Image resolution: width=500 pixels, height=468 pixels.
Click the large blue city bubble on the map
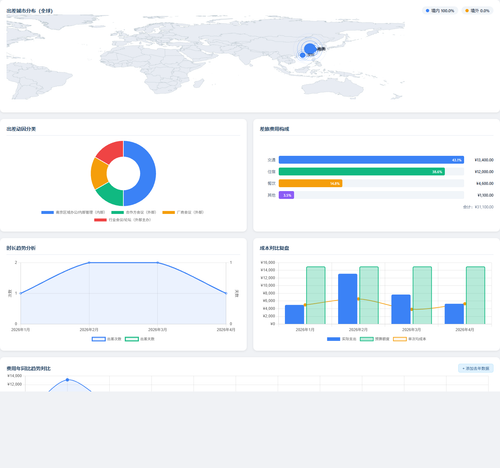(310, 49)
